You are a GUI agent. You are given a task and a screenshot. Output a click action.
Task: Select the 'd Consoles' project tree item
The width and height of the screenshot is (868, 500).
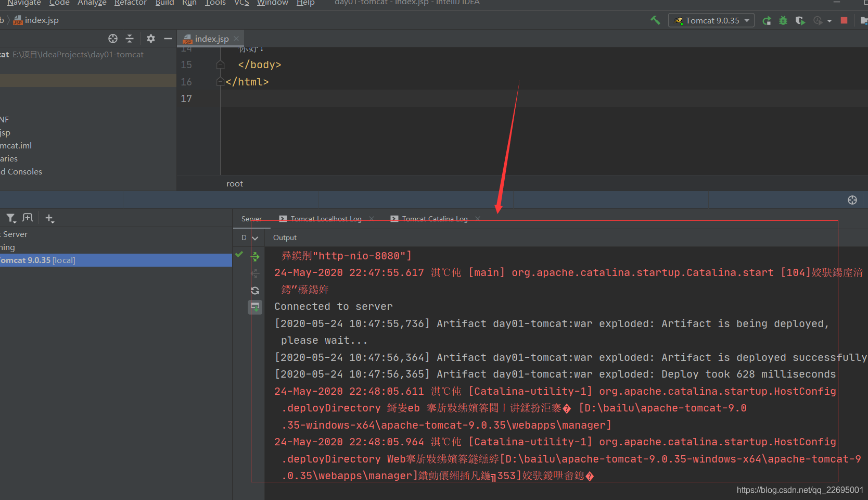(x=21, y=172)
